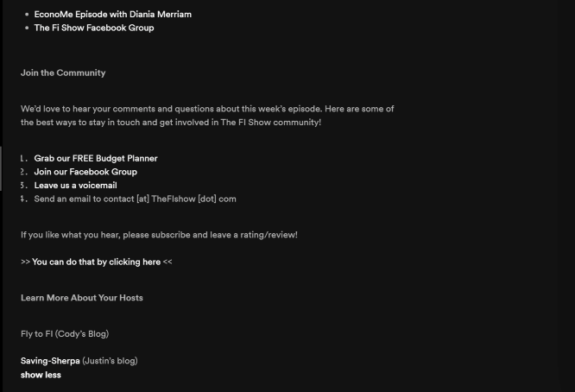This screenshot has width=575, height=392.
Task: Click the Join the Community heading
Action: [63, 73]
